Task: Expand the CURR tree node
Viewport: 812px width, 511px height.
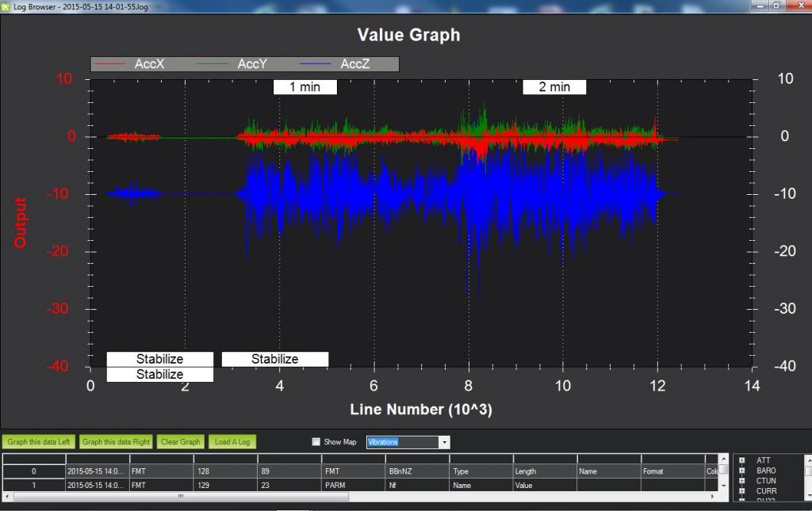Action: (741, 491)
